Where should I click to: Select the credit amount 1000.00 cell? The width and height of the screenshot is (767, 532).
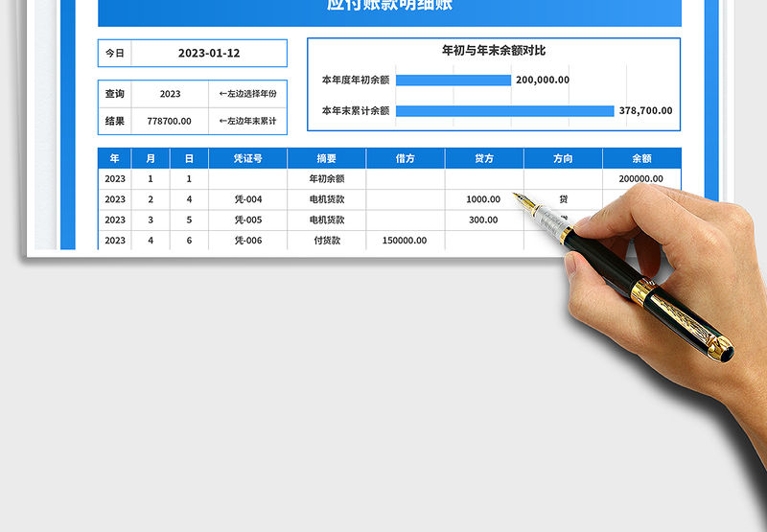[483, 199]
